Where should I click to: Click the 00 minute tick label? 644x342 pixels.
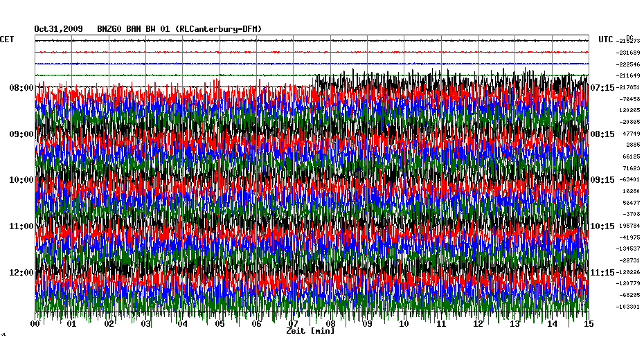35,324
